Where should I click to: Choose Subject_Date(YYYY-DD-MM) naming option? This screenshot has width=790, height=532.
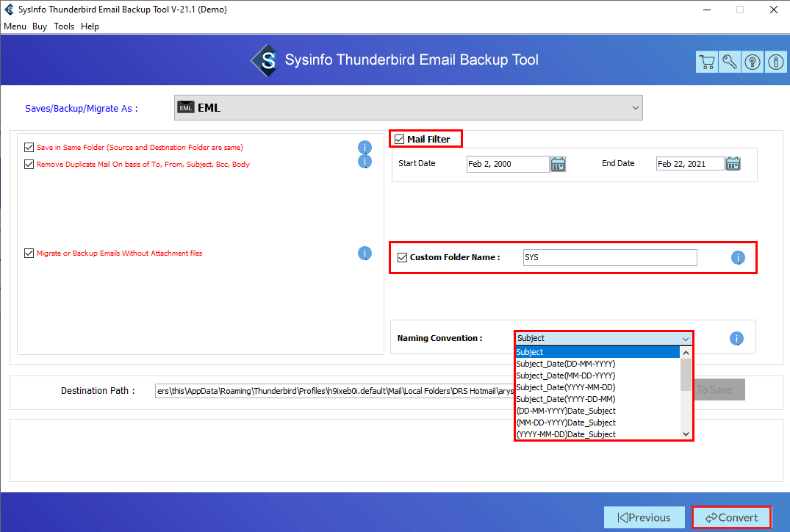pos(597,399)
